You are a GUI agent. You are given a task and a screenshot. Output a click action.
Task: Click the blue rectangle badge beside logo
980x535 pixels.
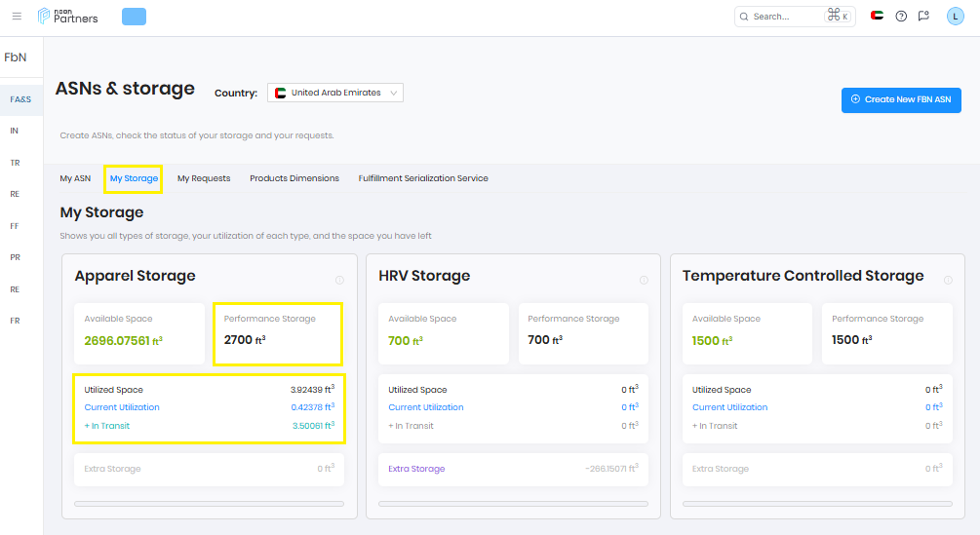[134, 17]
